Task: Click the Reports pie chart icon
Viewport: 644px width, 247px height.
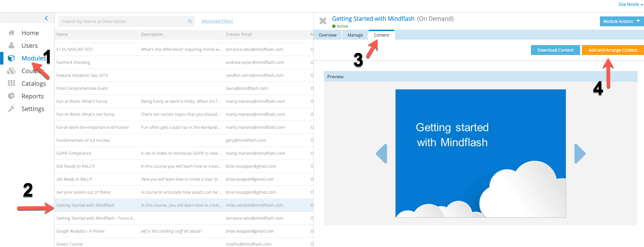Action: click(x=11, y=96)
